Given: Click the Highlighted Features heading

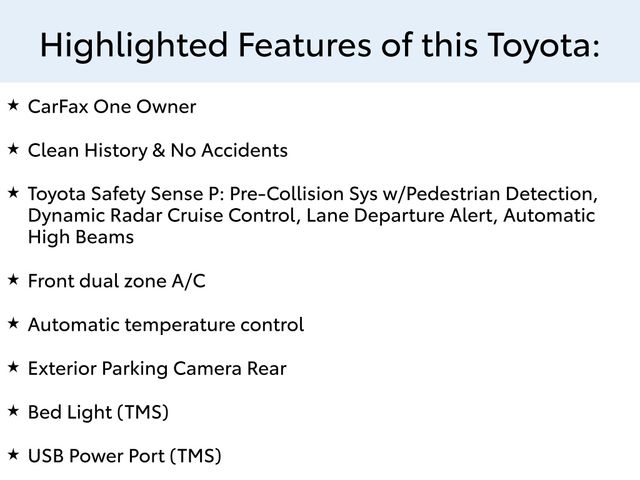Looking at the screenshot, I should click(320, 44).
